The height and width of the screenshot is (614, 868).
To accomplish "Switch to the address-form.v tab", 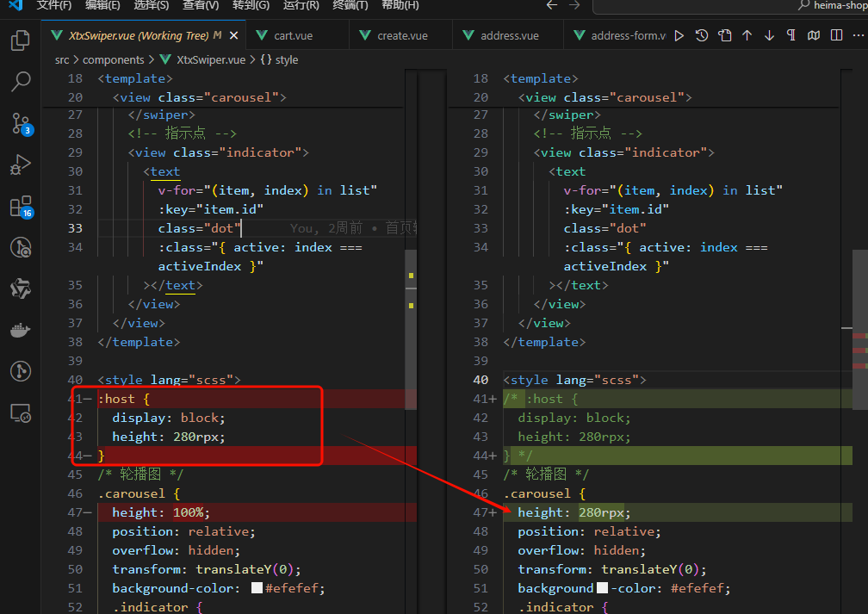I will point(618,35).
